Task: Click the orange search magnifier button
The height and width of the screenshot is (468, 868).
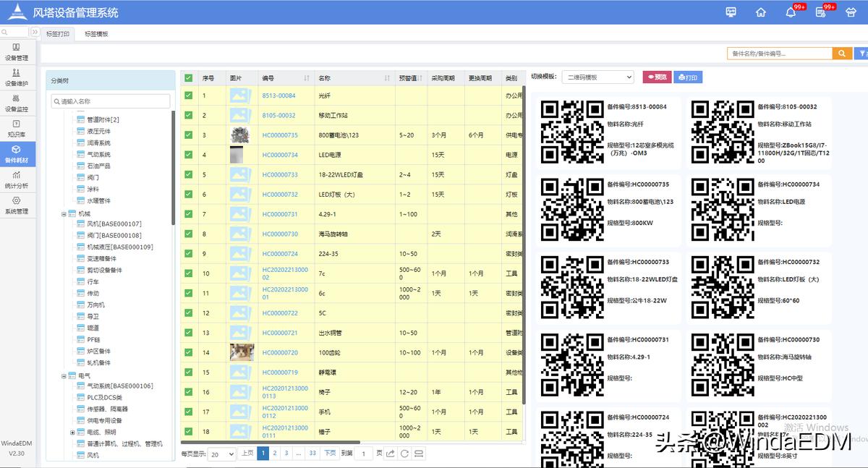Action: (842, 54)
